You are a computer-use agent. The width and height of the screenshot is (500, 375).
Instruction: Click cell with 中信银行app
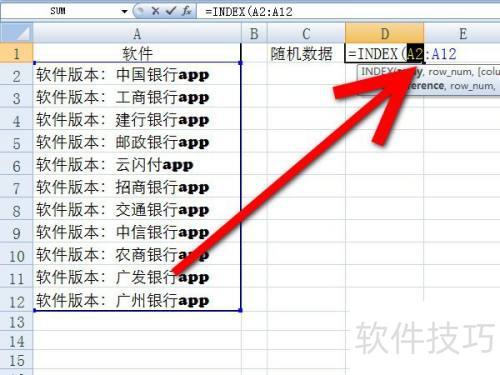pos(137,232)
